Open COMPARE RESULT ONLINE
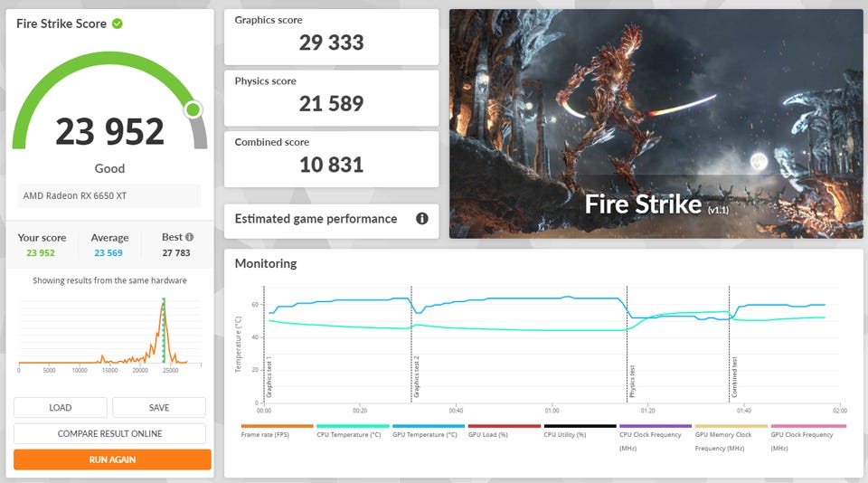The width and height of the screenshot is (868, 483). (109, 433)
